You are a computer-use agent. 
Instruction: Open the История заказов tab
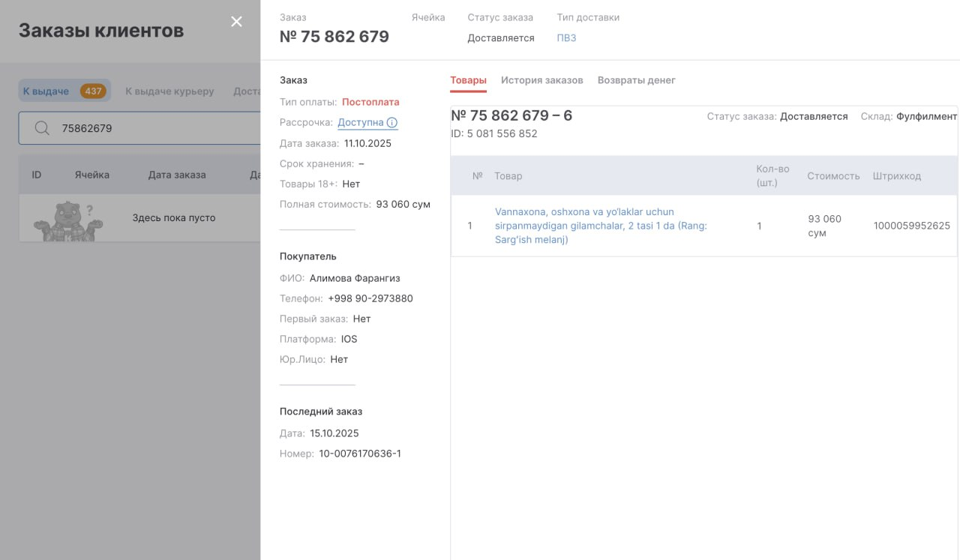541,80
